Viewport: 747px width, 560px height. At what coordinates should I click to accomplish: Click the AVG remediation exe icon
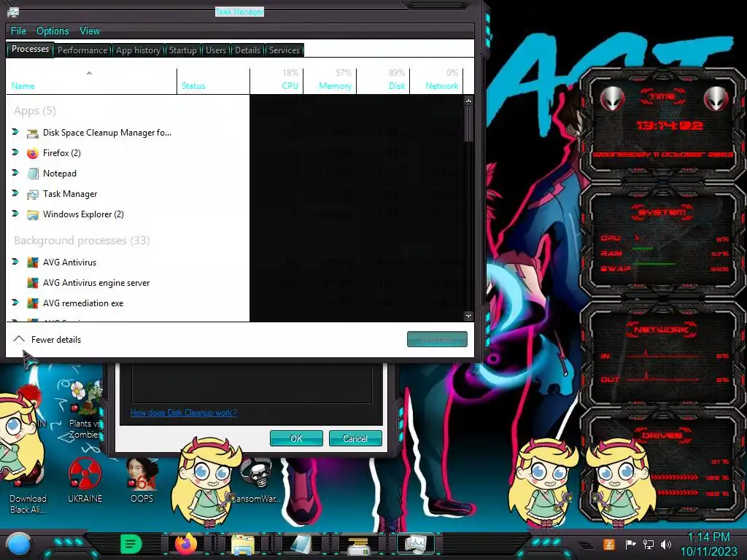(32, 303)
